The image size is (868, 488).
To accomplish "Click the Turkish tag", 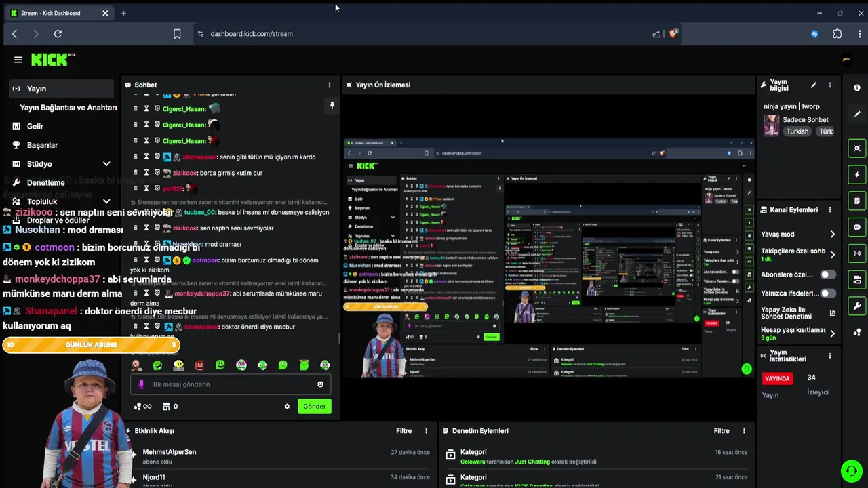I will (x=797, y=131).
